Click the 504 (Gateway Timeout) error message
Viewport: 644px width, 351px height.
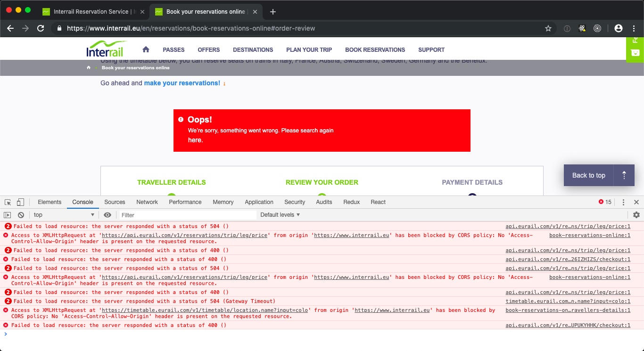tap(145, 301)
